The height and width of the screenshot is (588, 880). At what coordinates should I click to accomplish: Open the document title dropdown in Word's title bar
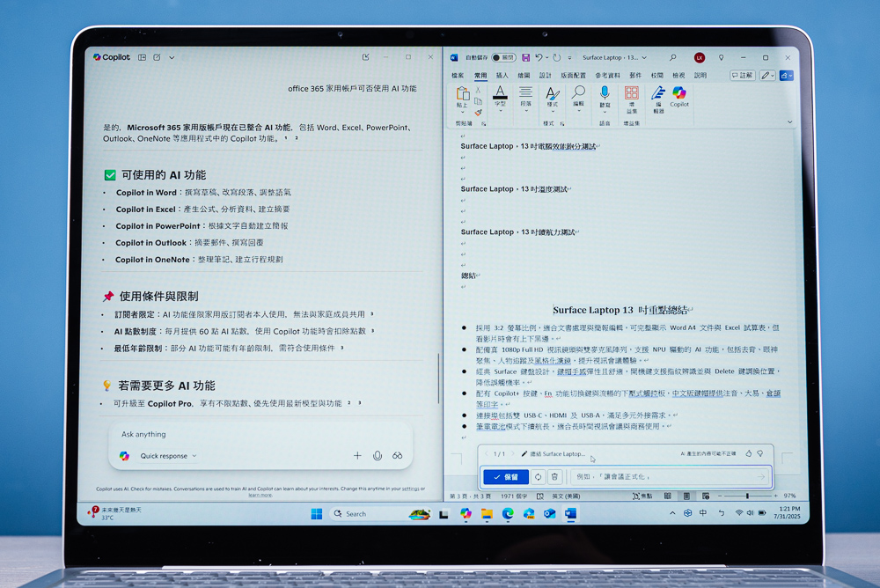coord(644,57)
